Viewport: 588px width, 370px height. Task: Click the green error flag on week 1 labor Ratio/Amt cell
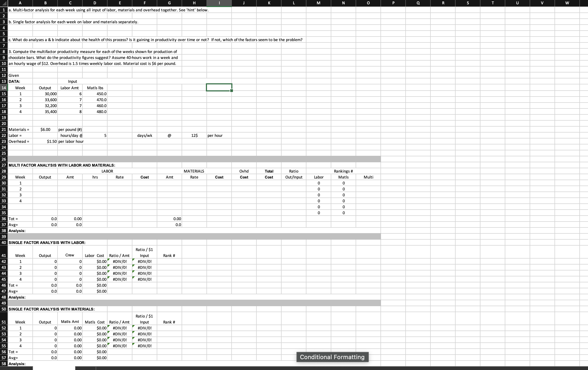point(109,260)
